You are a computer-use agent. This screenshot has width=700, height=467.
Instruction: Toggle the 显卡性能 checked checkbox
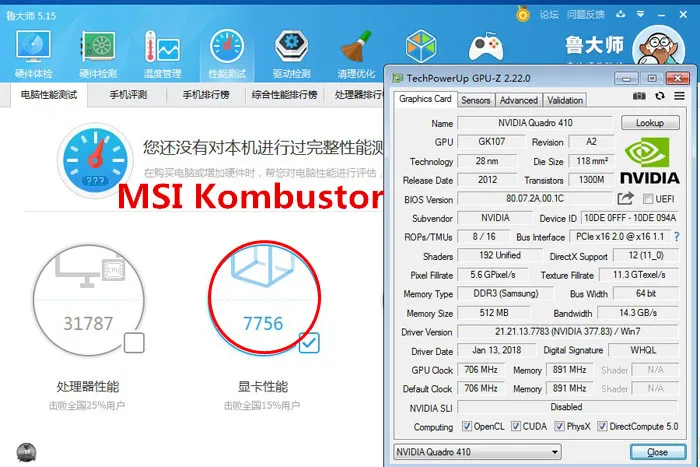click(x=309, y=344)
